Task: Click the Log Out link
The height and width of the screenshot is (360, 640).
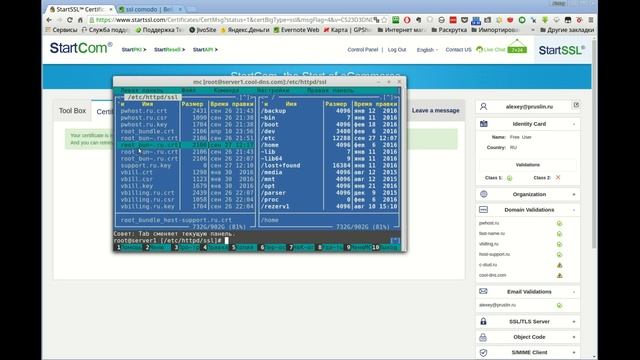Action: click(x=397, y=49)
